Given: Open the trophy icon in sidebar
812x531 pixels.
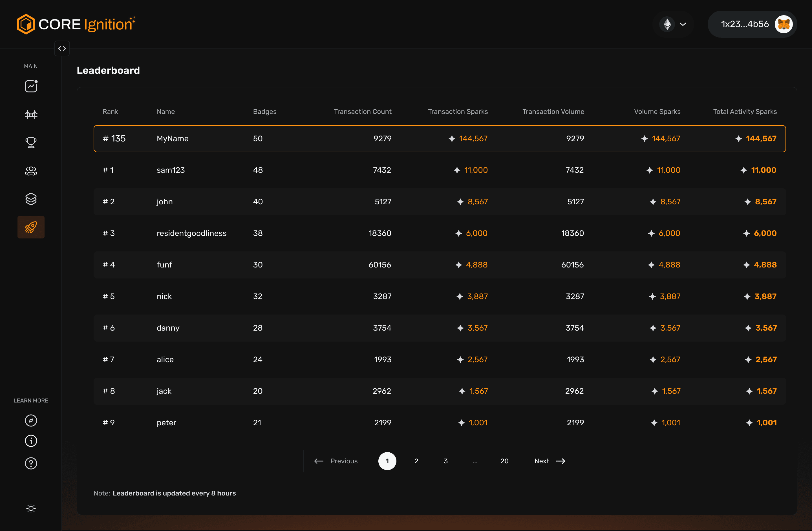Looking at the screenshot, I should pyautogui.click(x=31, y=143).
